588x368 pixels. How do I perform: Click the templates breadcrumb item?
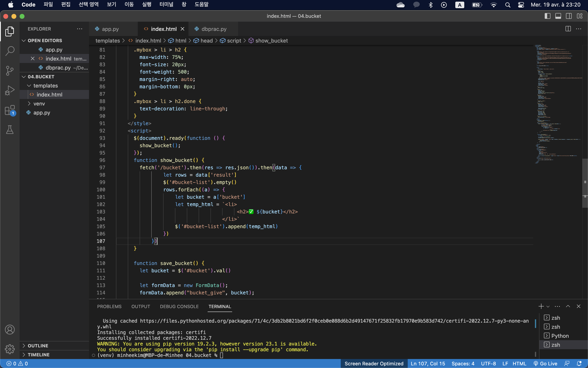108,41
